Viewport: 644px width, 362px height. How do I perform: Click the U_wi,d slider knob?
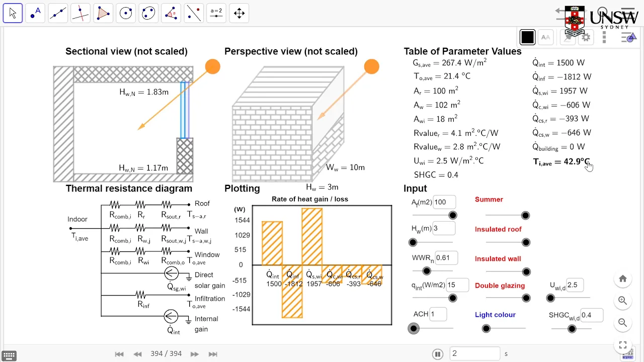pyautogui.click(x=551, y=298)
